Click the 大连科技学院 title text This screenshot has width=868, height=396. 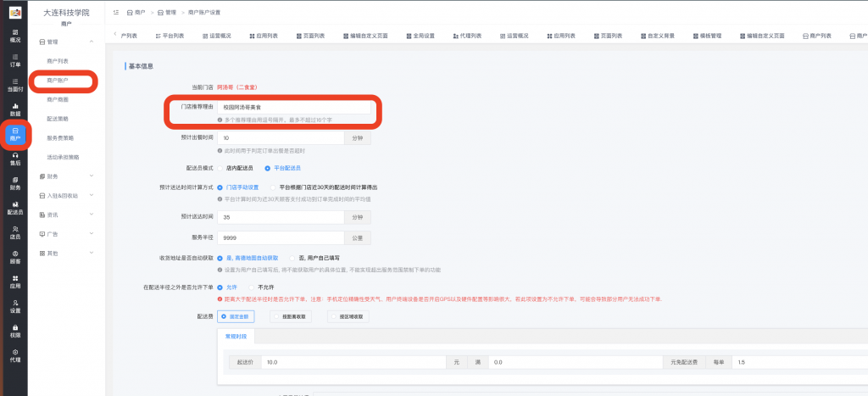[66, 12]
